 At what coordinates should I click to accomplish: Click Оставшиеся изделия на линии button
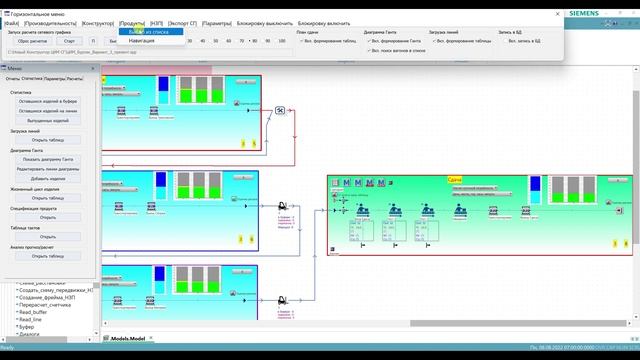(48, 111)
